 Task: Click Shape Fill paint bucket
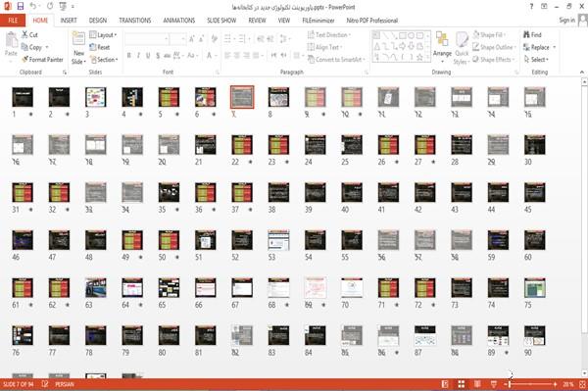coord(476,34)
